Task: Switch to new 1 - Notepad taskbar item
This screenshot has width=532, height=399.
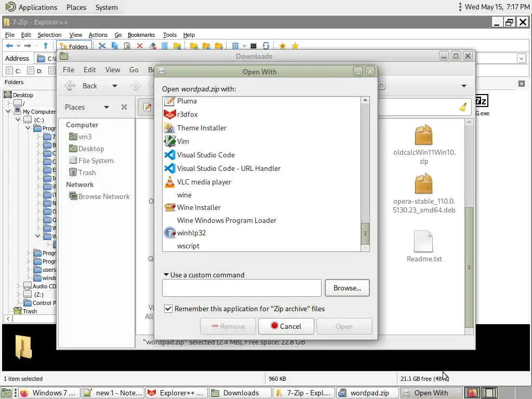Action: pyautogui.click(x=113, y=393)
